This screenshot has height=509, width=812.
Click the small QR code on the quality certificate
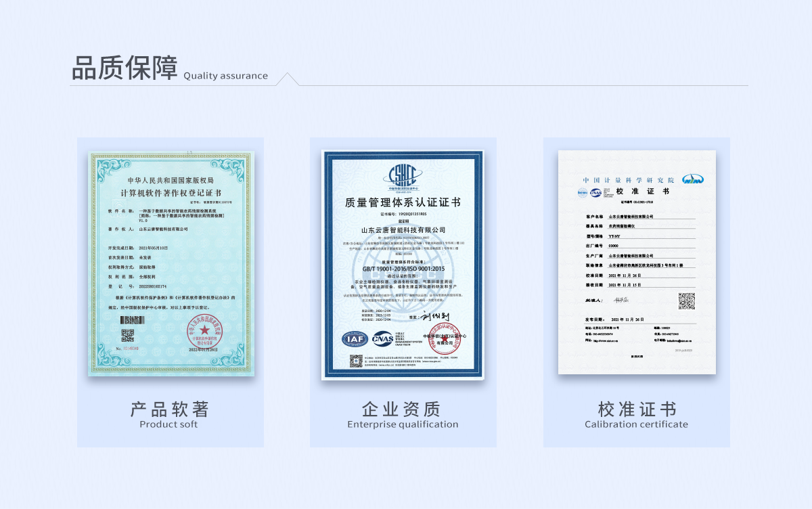tap(356, 361)
